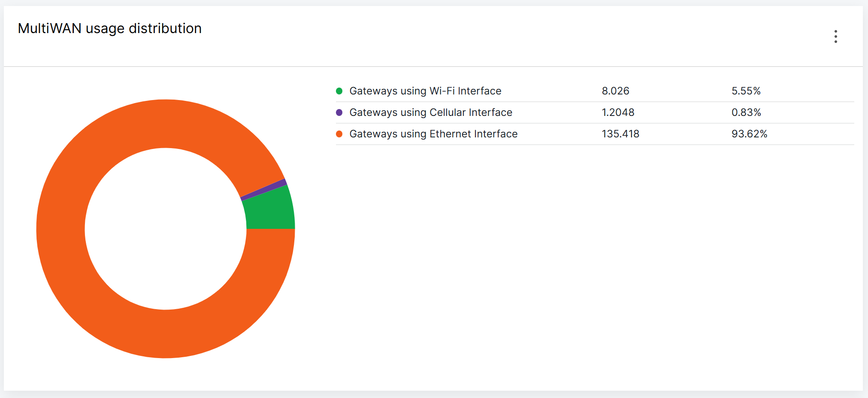This screenshot has height=398, width=868.
Task: Click the 8.026 Wi-Fi value
Action: point(615,91)
